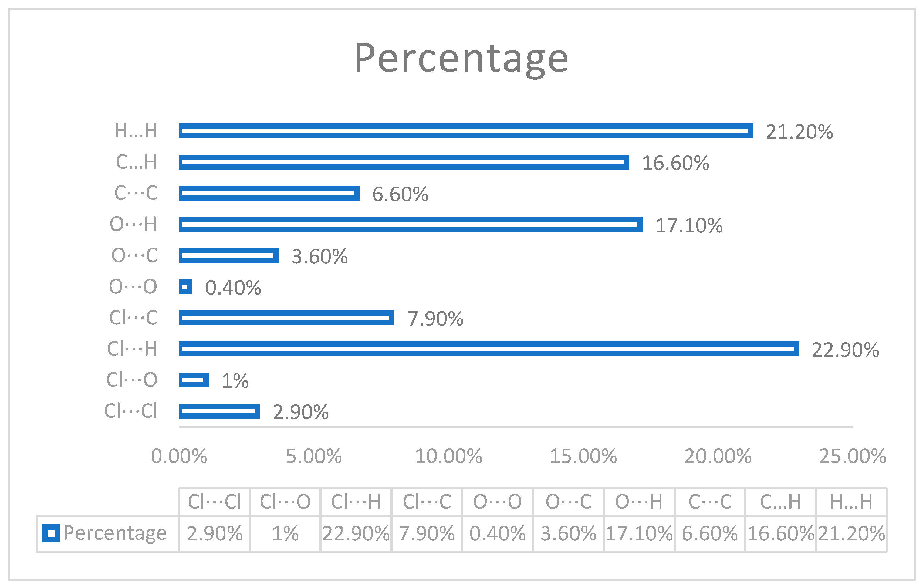Screen dimensions: 923x588
Task: Click the 0.40% data label beside bar
Action: 233,288
